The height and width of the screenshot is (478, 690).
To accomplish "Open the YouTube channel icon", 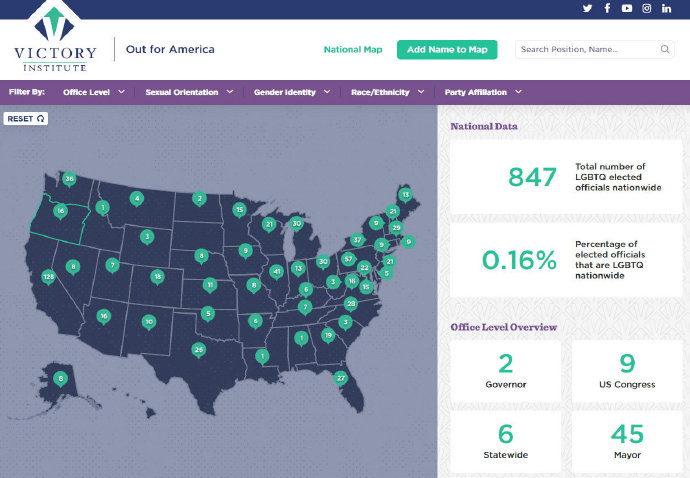I will [x=627, y=9].
